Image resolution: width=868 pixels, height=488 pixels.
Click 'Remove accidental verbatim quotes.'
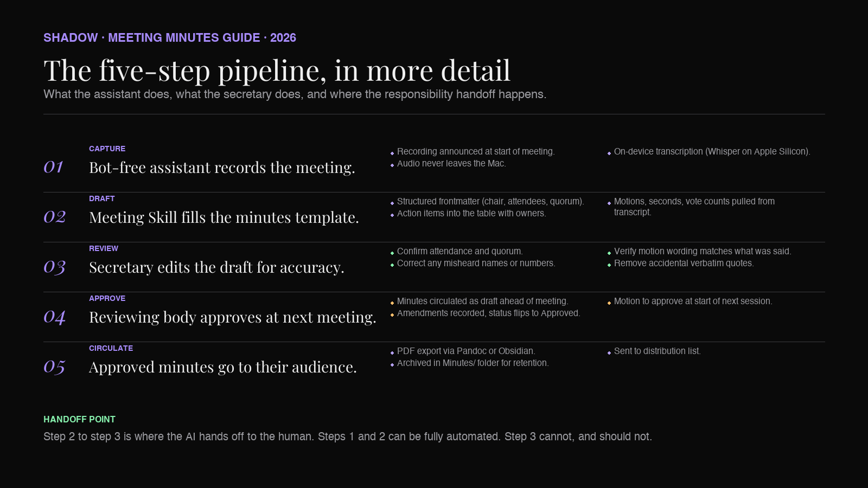point(684,264)
